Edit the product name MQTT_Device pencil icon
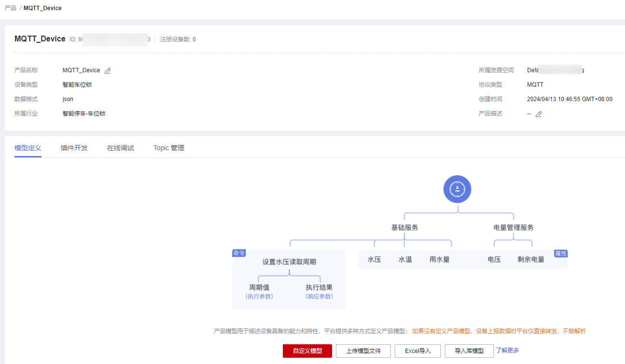 [107, 71]
